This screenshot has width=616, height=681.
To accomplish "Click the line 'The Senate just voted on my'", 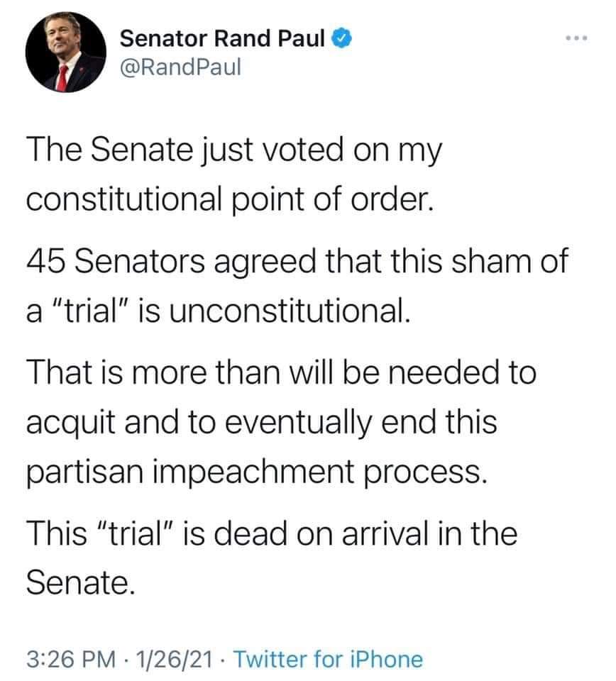I will 233,150.
